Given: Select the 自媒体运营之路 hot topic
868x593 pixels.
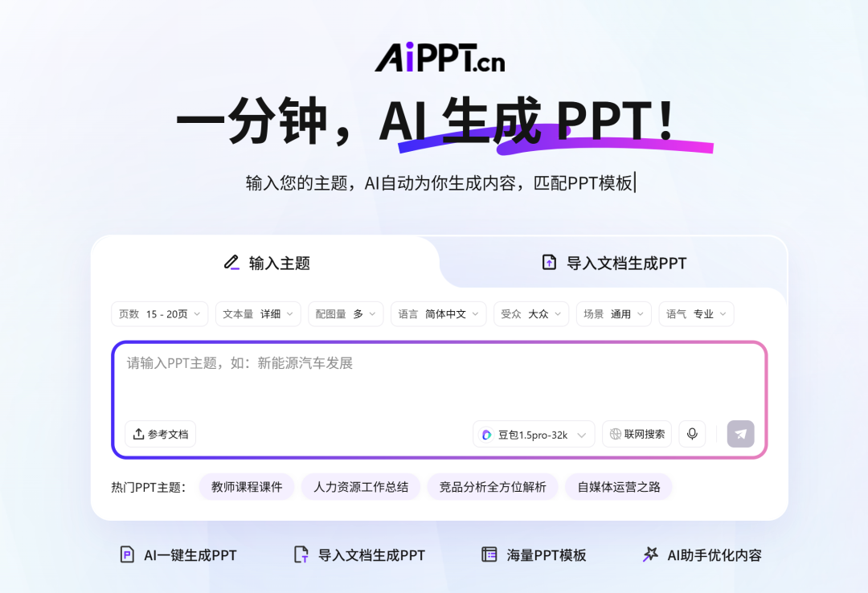Looking at the screenshot, I should tap(618, 487).
